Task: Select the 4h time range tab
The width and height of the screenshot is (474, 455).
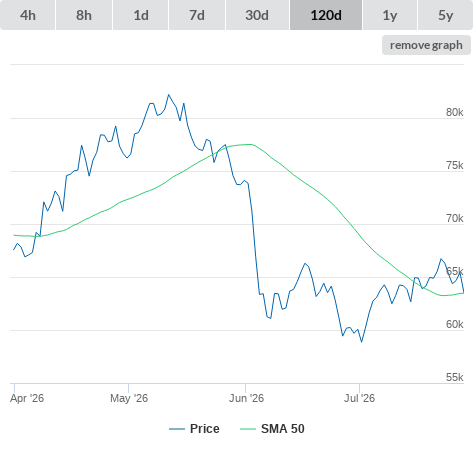Action: click(x=28, y=15)
